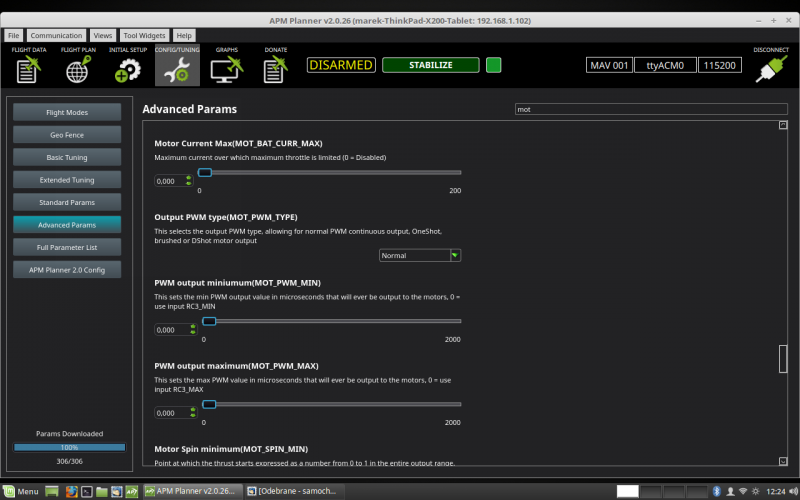Open the Tool Widgets menu

tap(145, 35)
